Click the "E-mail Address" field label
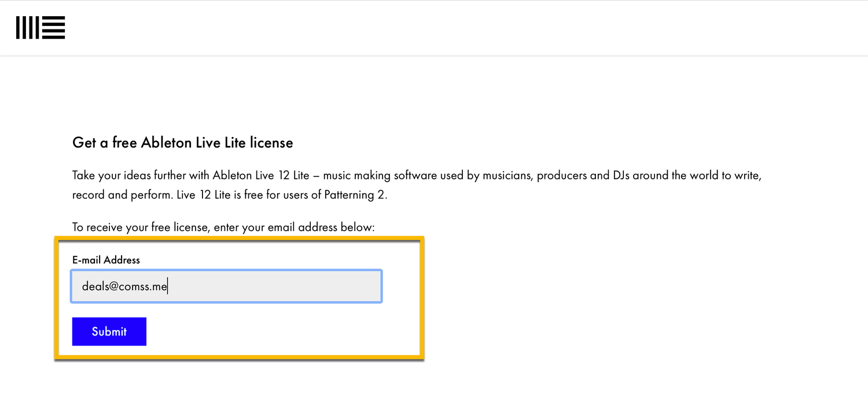 (106, 260)
